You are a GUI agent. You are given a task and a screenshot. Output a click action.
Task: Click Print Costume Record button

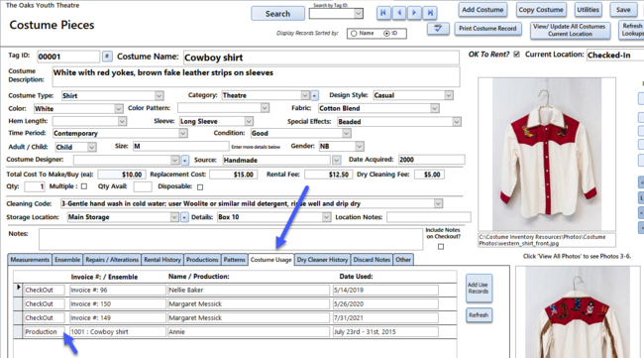[x=487, y=29]
